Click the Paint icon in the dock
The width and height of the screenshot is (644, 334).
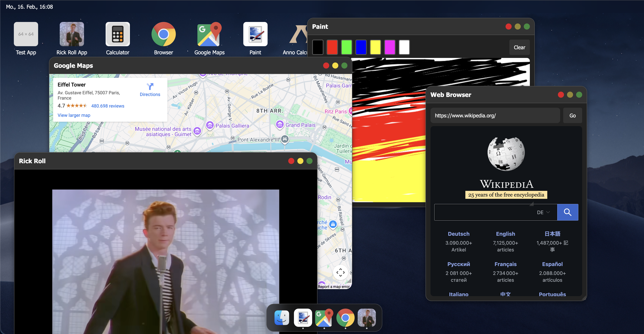coord(303,318)
